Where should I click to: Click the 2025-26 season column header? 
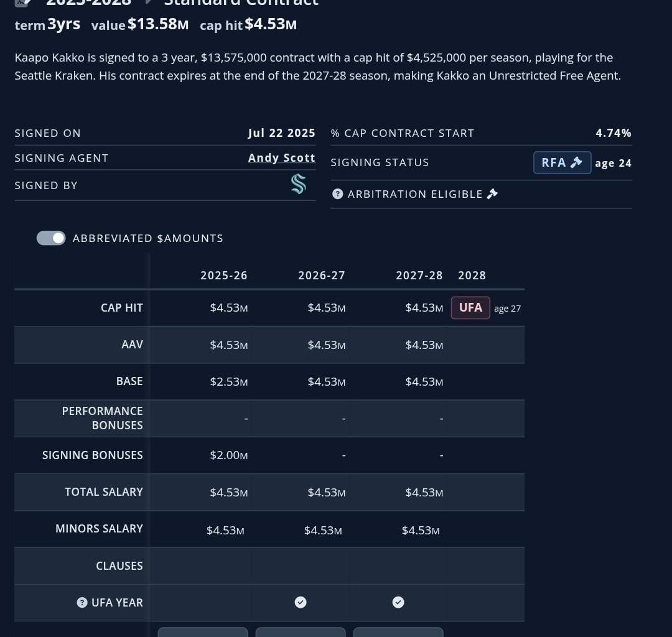pos(224,276)
